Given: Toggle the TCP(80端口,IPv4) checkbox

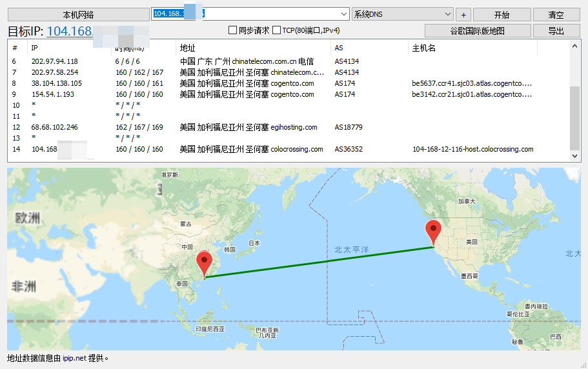Looking at the screenshot, I should pos(276,30).
